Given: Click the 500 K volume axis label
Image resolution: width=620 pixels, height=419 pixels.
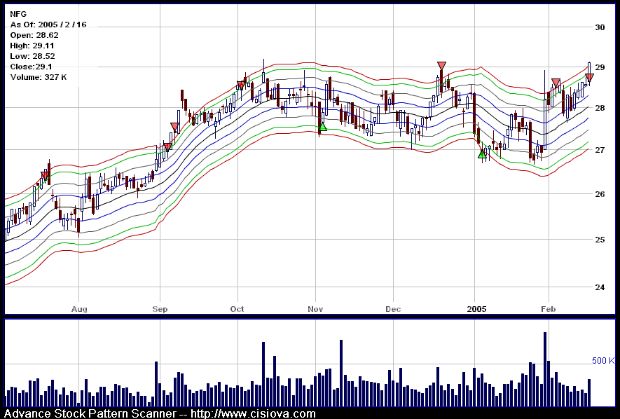Looking at the screenshot, I should [603, 361].
